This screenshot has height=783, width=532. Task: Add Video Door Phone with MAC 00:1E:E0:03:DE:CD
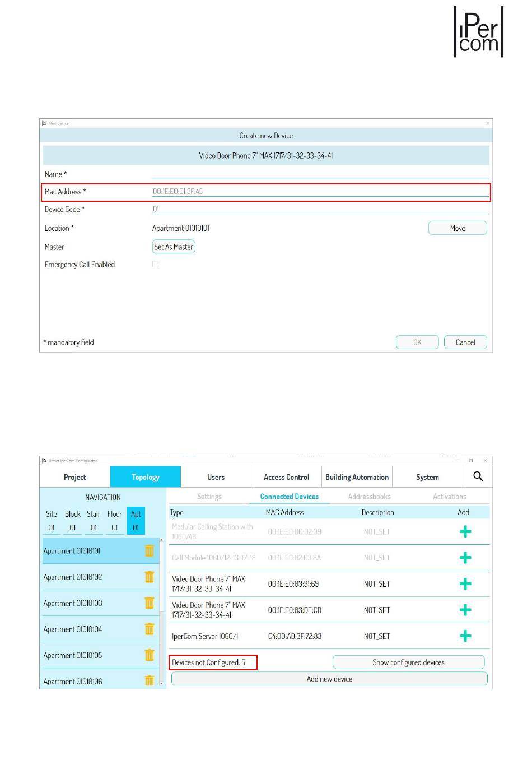465,610
